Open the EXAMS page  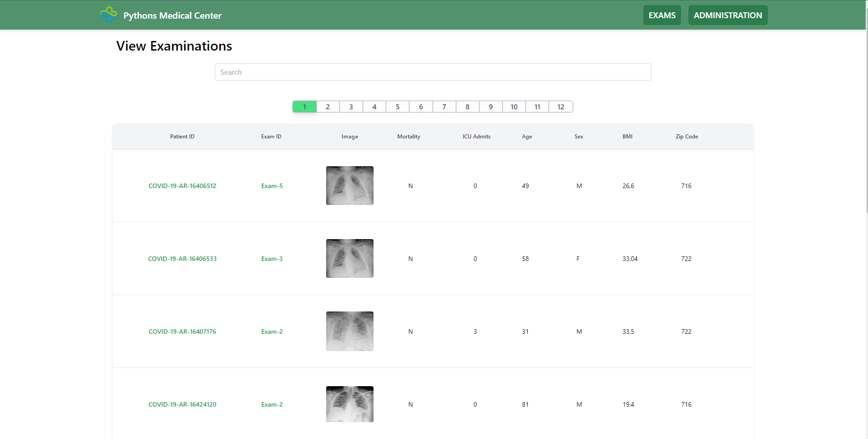[x=661, y=15]
